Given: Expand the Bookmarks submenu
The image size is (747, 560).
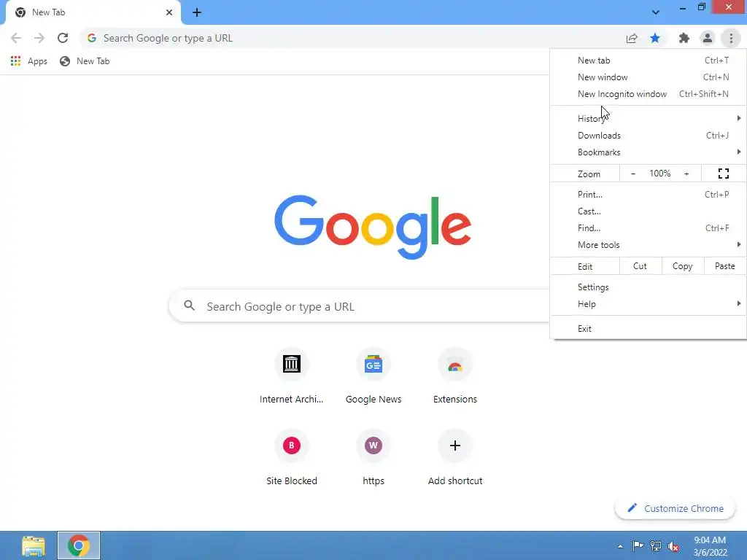Looking at the screenshot, I should coord(648,152).
